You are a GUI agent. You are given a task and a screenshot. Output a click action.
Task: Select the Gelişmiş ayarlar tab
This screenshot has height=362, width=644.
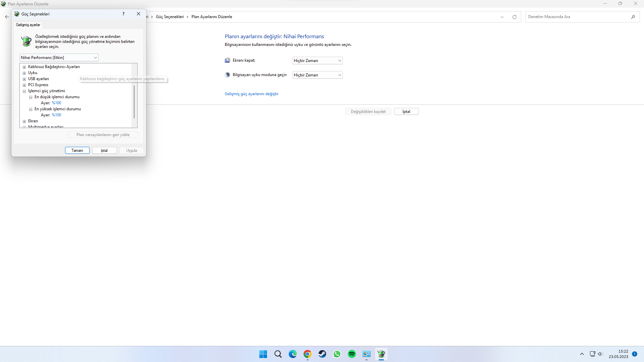coord(28,25)
